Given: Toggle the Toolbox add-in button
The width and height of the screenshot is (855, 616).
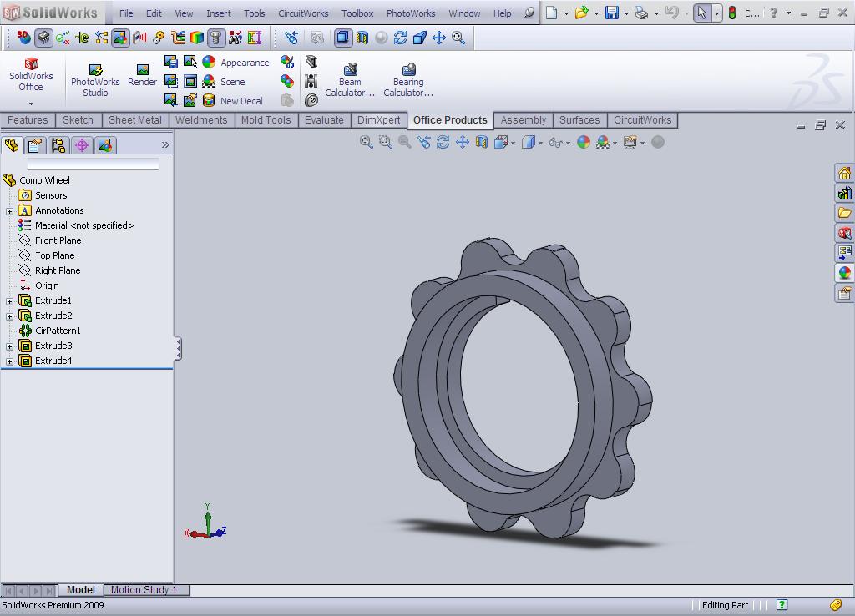Looking at the screenshot, I should (216, 38).
